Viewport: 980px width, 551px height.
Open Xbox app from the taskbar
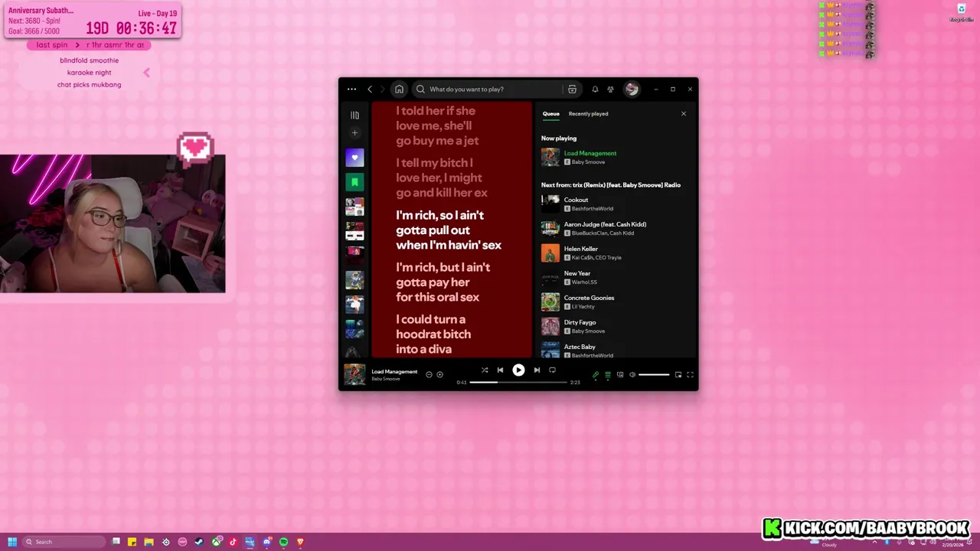point(216,542)
